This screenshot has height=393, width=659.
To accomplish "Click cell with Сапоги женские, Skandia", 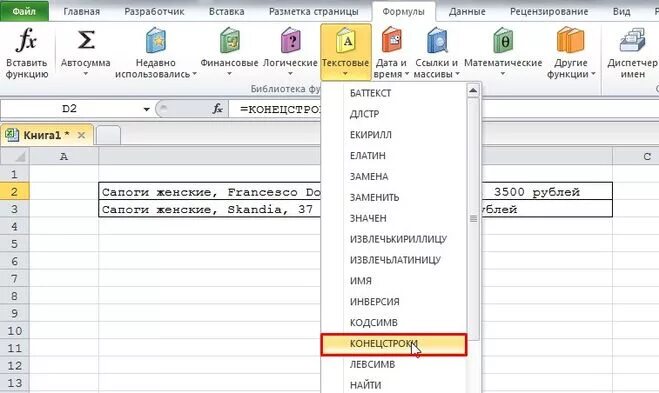I will 356,209.
